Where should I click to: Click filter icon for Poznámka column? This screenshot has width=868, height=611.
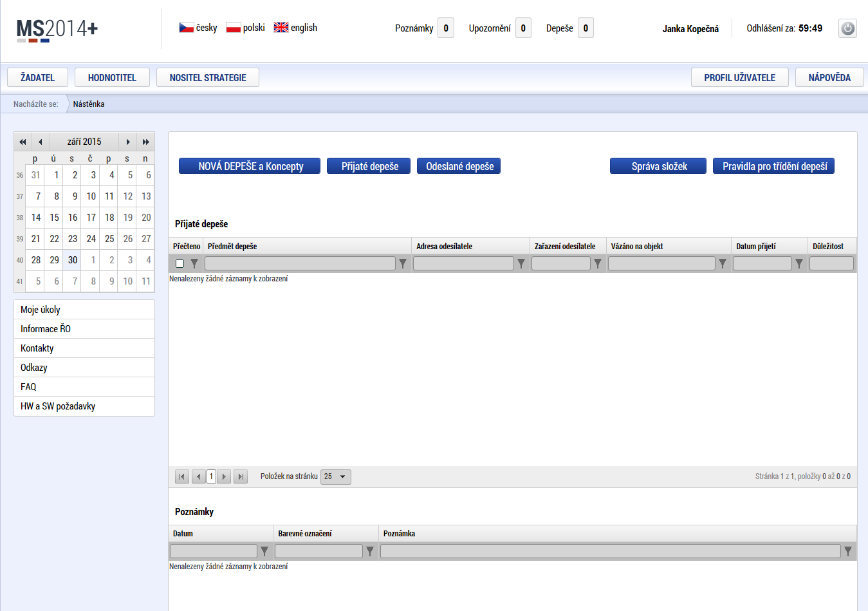point(848,551)
